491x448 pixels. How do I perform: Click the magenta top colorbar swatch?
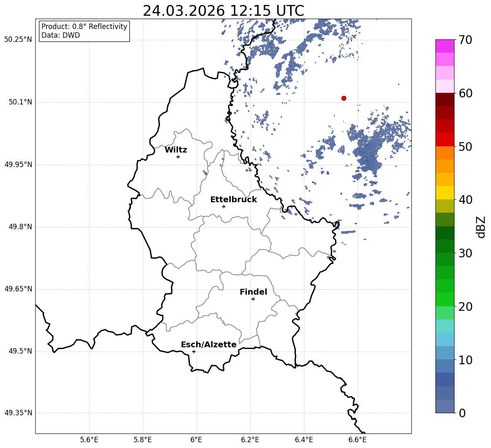click(x=445, y=46)
